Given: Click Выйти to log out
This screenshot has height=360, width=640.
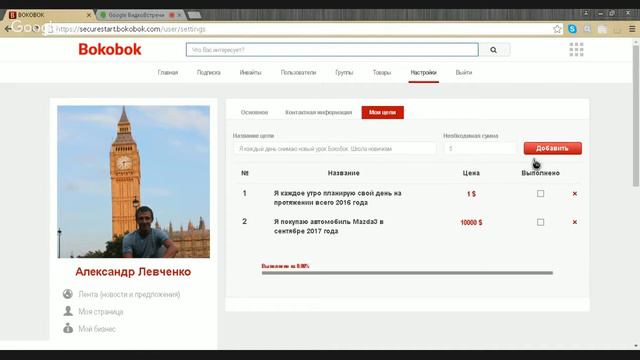Looking at the screenshot, I should [x=464, y=73].
